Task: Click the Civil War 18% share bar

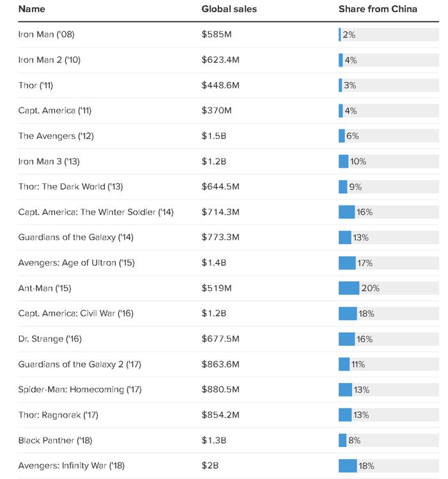Action: click(x=388, y=314)
